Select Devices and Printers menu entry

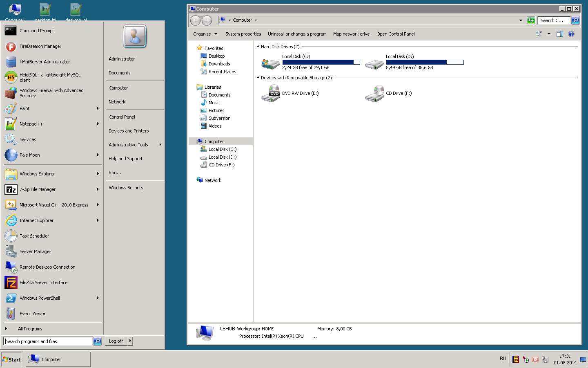[129, 131]
